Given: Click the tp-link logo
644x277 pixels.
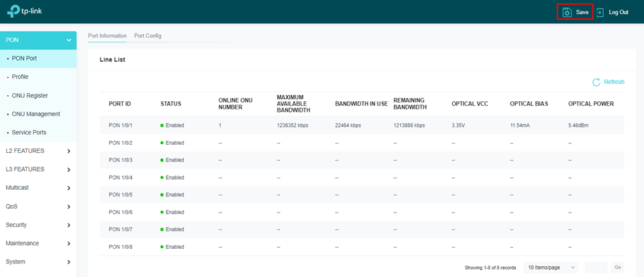Looking at the screenshot, I should tap(24, 11).
